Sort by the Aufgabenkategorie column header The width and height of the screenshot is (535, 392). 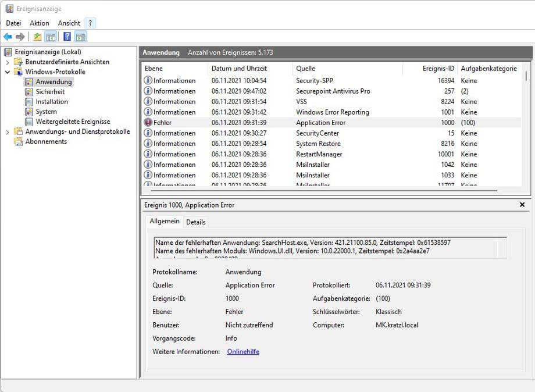coord(489,69)
